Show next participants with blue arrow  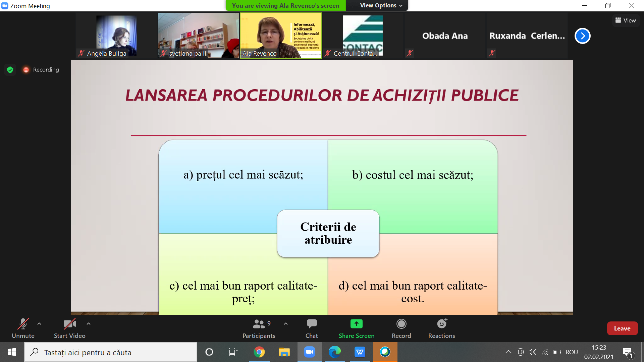point(582,36)
